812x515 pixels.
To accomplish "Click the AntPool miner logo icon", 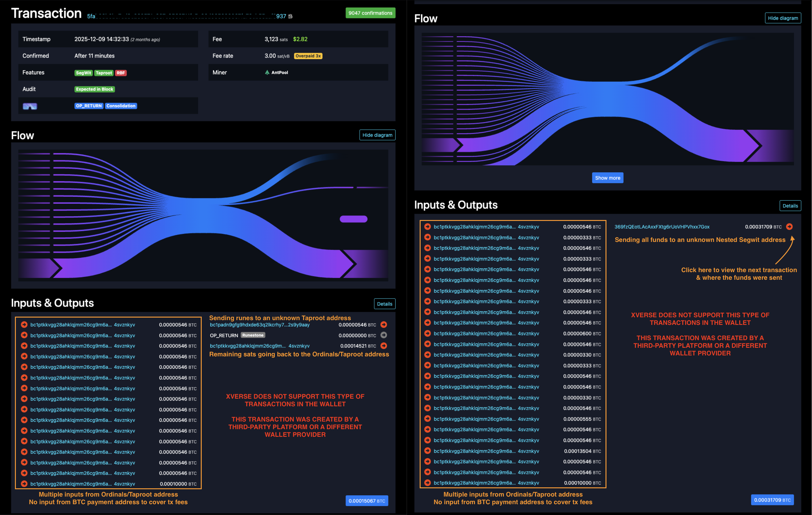I will tap(267, 72).
